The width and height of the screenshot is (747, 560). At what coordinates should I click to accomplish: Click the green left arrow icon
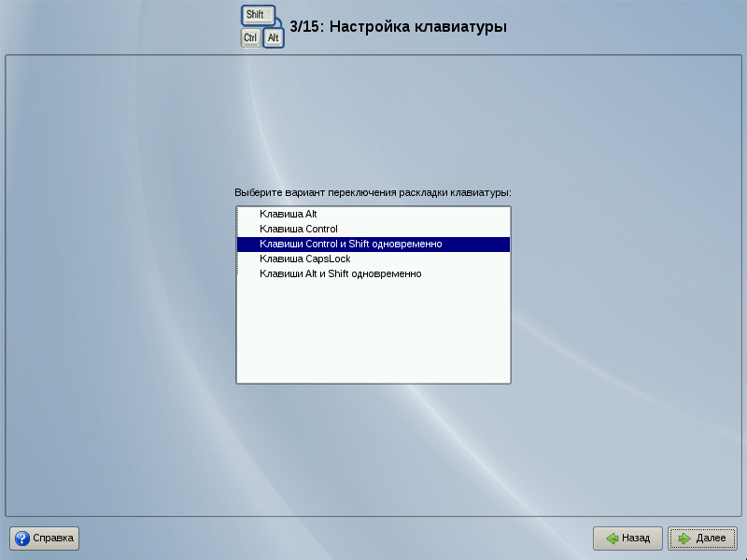coord(612,539)
